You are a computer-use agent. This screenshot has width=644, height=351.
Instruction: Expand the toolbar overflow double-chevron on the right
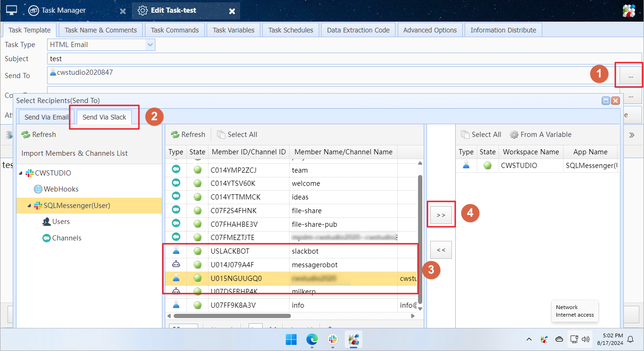tap(632, 135)
